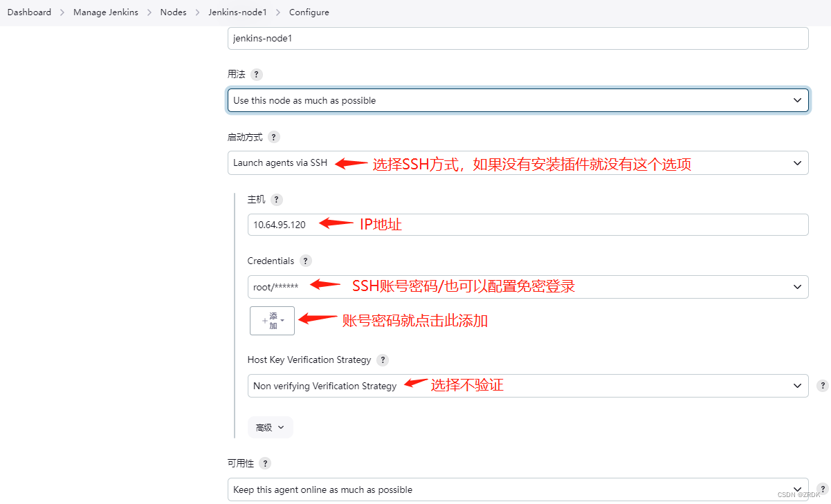The width and height of the screenshot is (831, 504).
Task: Open the 'Use this node as much as possible' dropdown
Action: point(518,100)
